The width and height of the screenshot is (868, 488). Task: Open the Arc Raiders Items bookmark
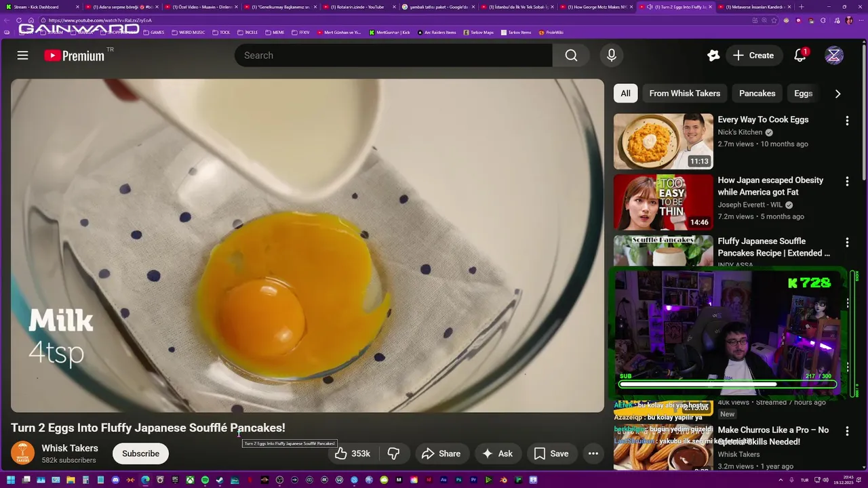click(x=437, y=33)
